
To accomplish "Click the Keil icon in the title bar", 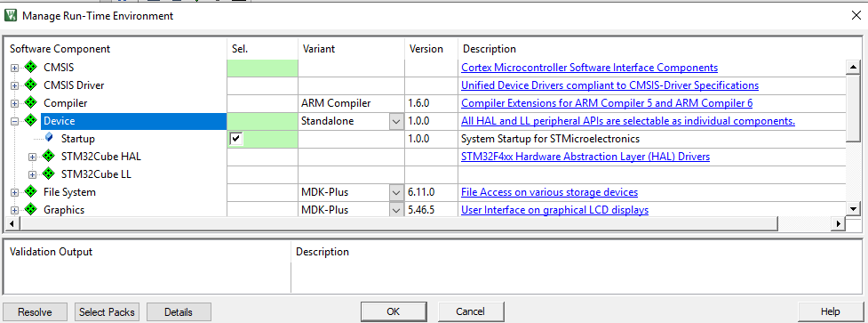I will click(11, 15).
